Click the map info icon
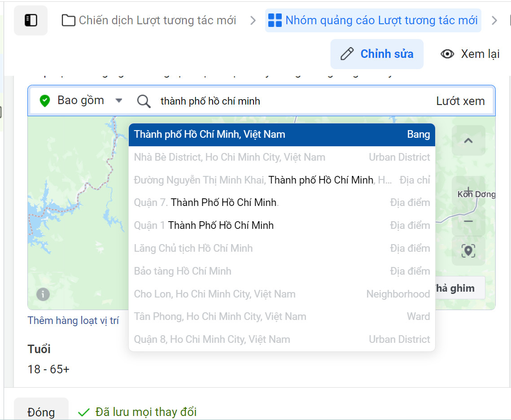Image resolution: width=511 pixels, height=420 pixels. [x=43, y=294]
